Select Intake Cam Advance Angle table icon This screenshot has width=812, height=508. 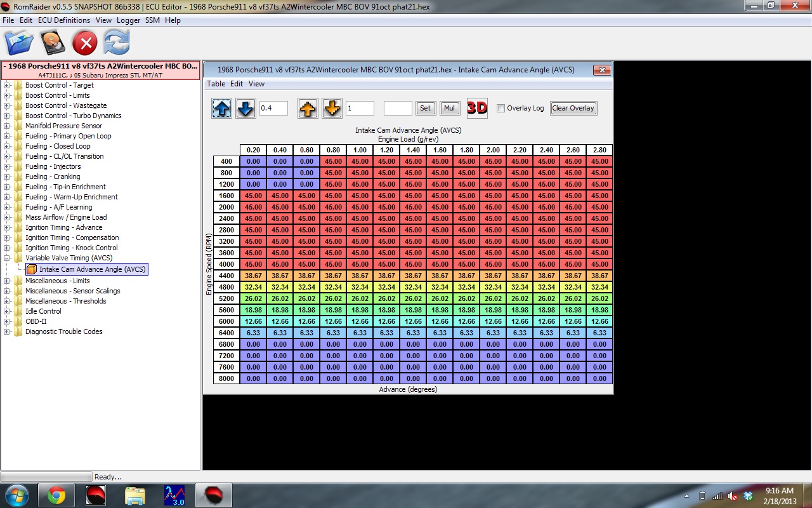coord(32,269)
